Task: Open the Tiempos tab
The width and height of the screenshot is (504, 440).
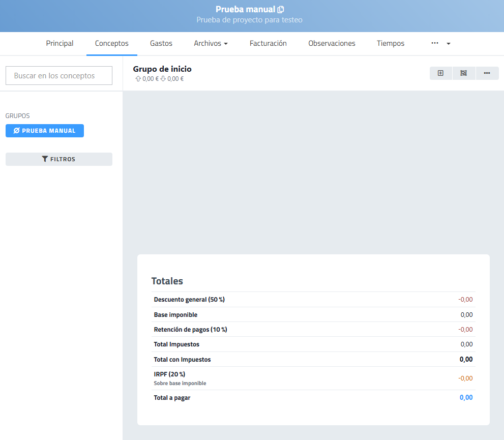Action: 391,44
